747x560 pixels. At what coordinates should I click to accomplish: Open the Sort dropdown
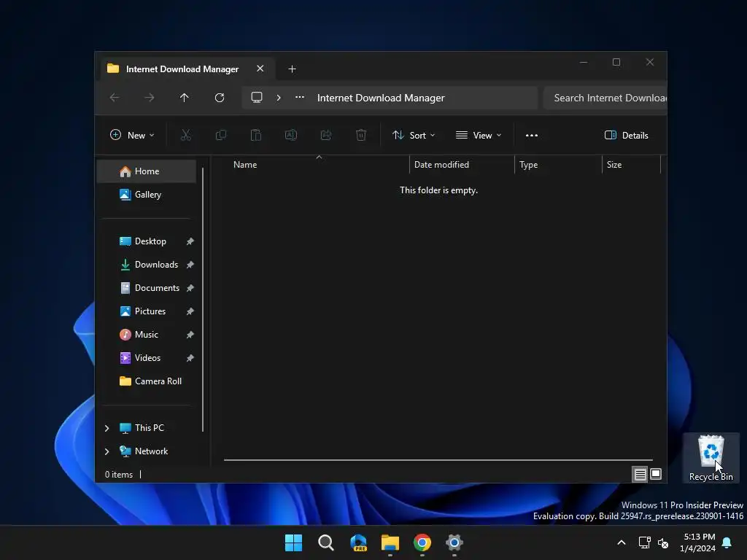point(414,135)
